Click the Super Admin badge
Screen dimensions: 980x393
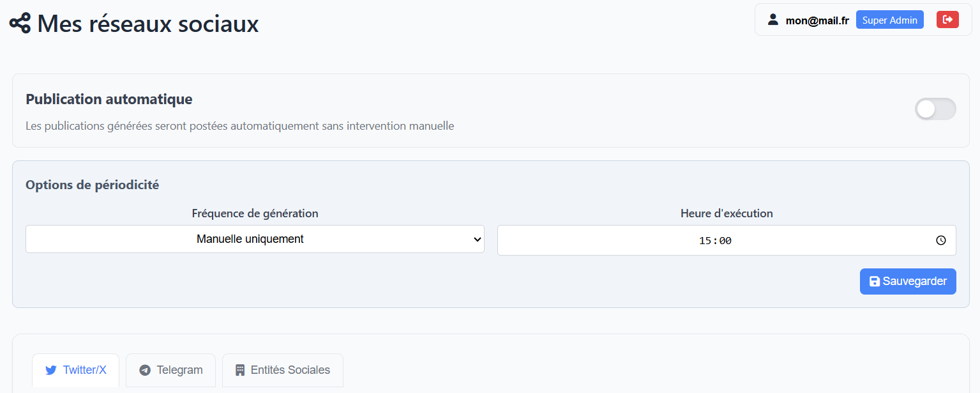[890, 20]
